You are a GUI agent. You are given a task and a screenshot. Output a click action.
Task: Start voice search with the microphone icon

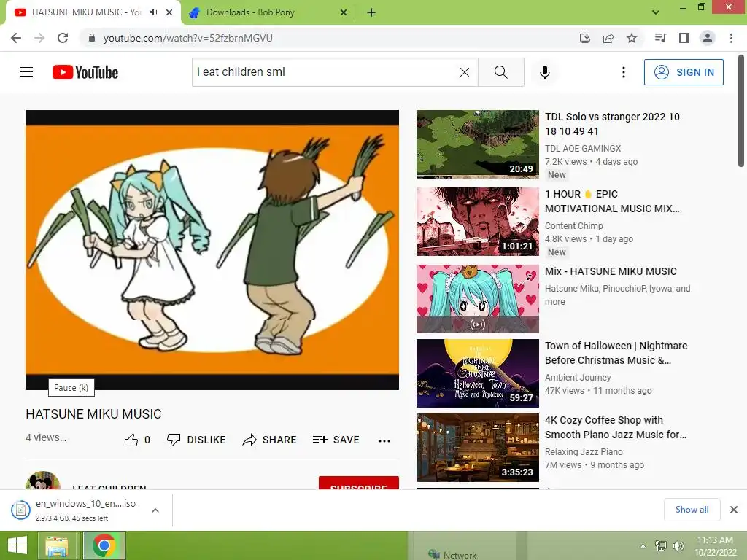[x=544, y=72]
